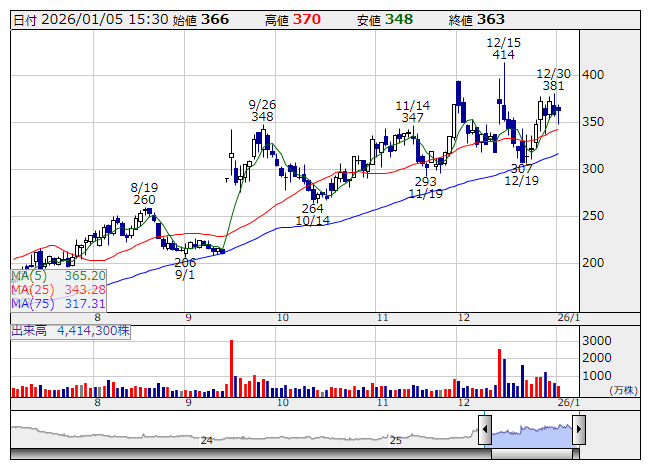Click the 24 year marker in navigator
Screen dimensions: 653x470
[x=207, y=440]
